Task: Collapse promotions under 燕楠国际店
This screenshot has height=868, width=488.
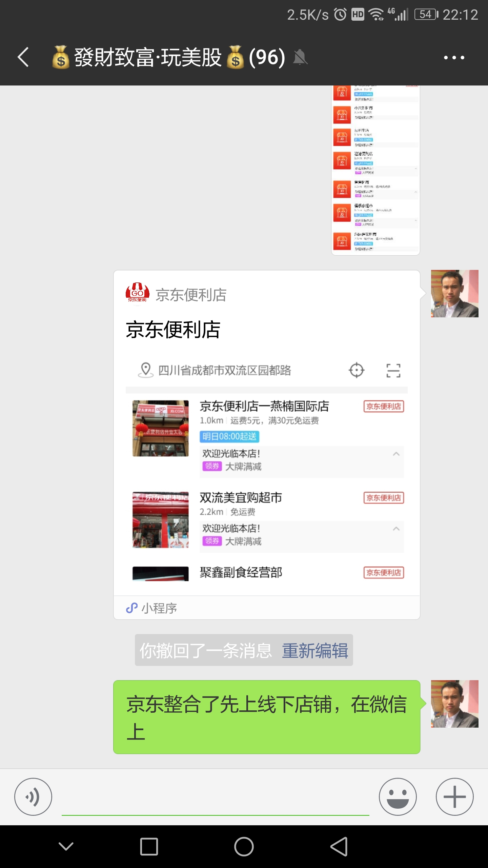Action: coord(396,454)
